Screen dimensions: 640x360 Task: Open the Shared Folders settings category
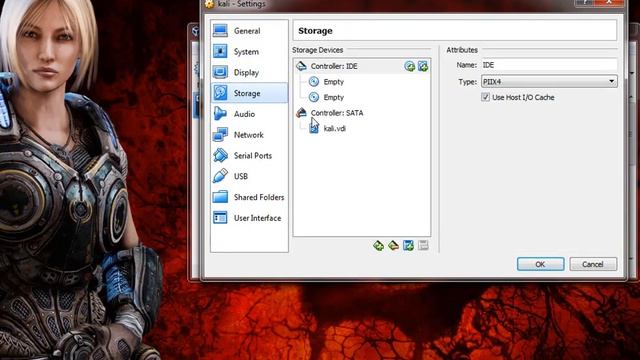pyautogui.click(x=249, y=197)
